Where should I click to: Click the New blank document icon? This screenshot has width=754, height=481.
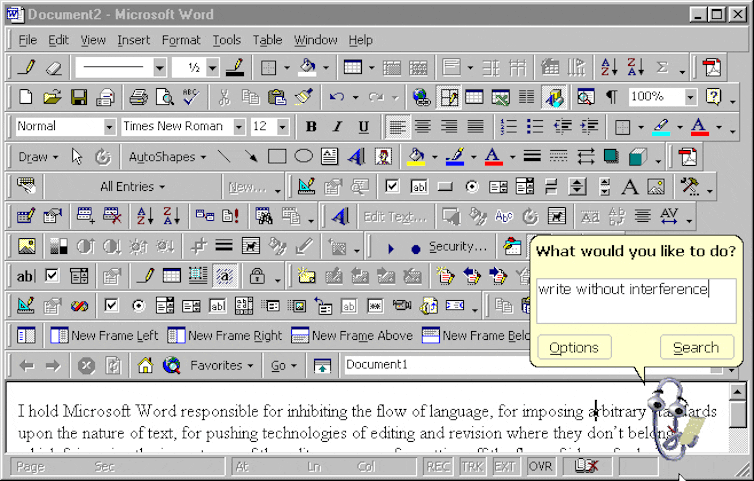(25, 97)
